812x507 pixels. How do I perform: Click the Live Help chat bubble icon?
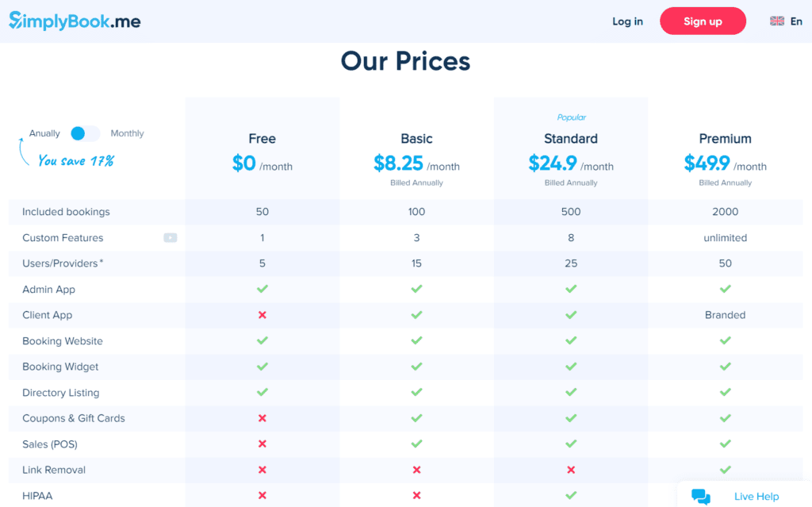point(700,497)
